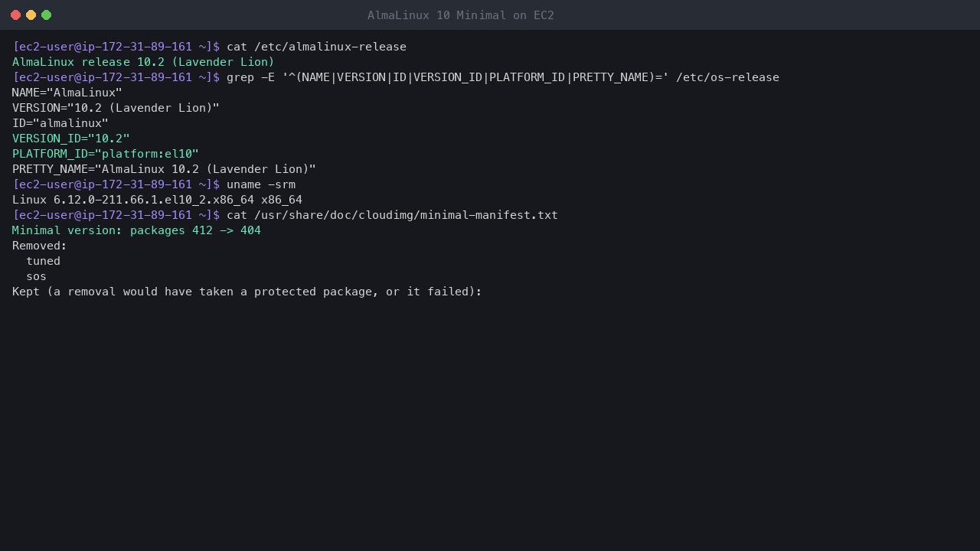Image resolution: width=980 pixels, height=551 pixels.
Task: Close the terminal window with red button
Action: [x=15, y=15]
